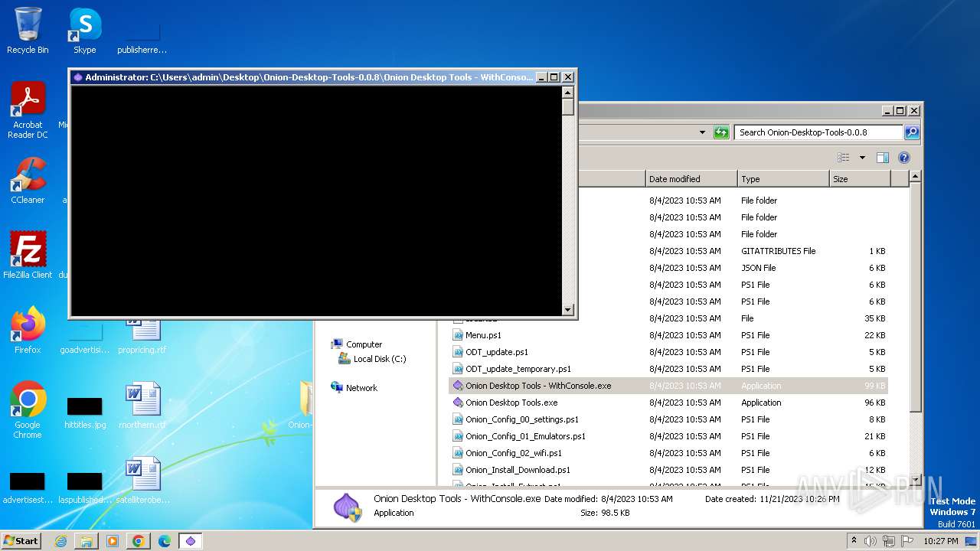This screenshot has width=980, height=551.
Task: Select satelliterobe document on desktop
Action: [142, 481]
